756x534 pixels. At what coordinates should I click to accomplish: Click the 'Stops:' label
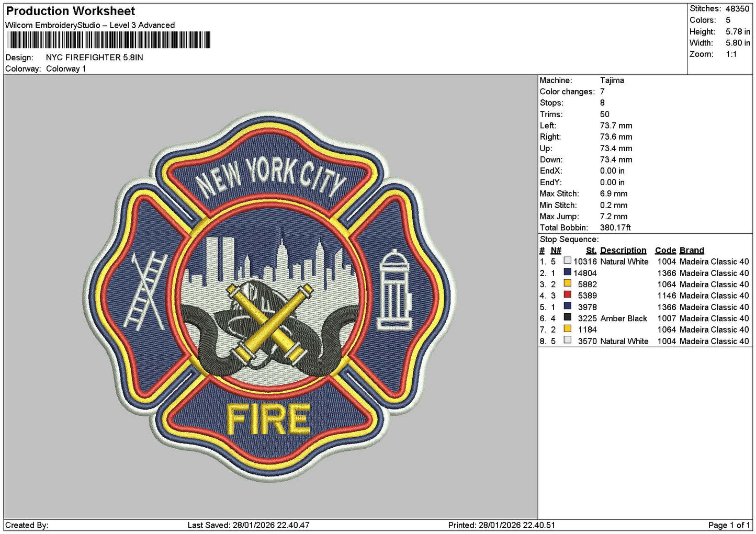[x=551, y=103]
